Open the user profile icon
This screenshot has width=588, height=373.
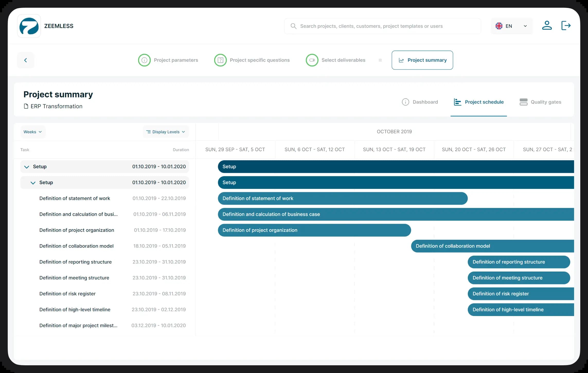(547, 25)
